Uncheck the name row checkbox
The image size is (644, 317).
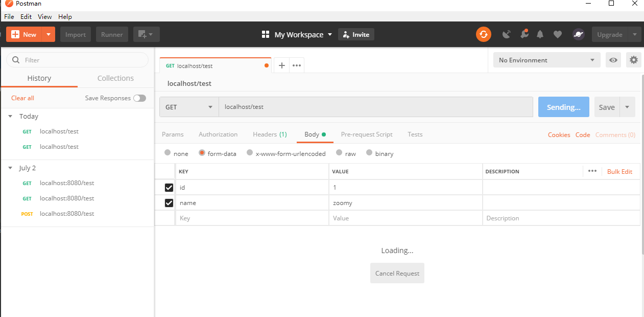click(169, 203)
